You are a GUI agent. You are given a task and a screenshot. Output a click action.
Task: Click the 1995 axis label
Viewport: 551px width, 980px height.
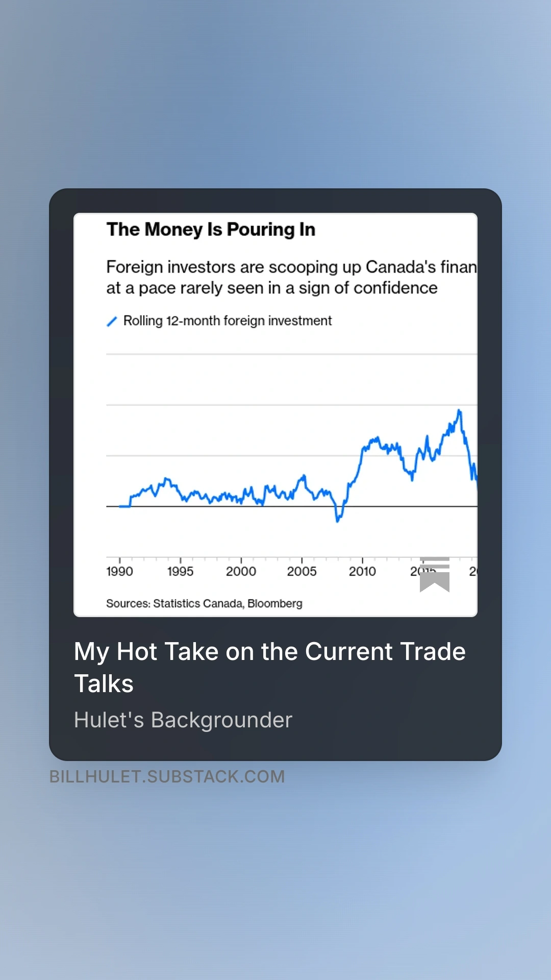point(180,572)
